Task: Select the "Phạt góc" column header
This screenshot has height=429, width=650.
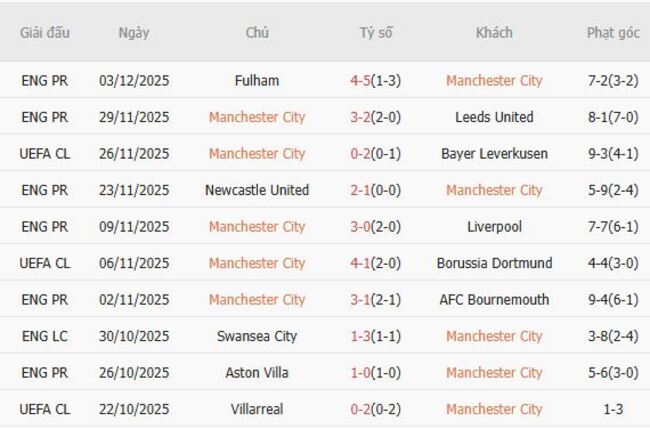Action: pos(613,33)
